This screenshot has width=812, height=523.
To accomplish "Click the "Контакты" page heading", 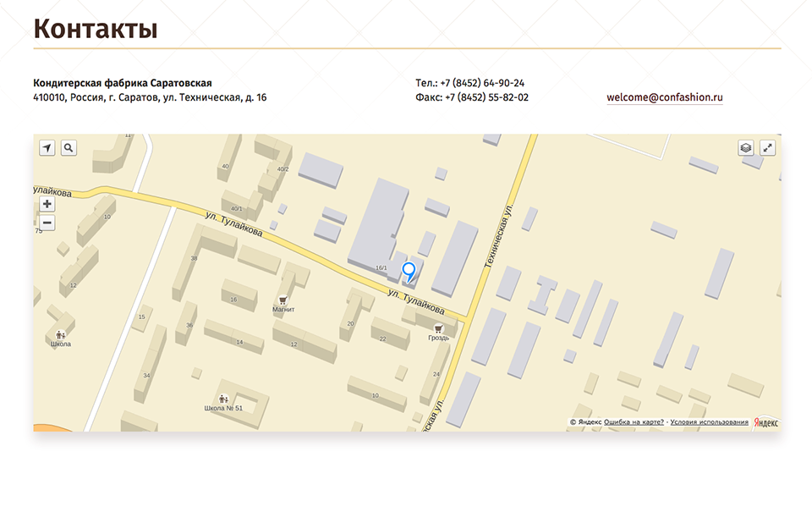I will point(96,29).
